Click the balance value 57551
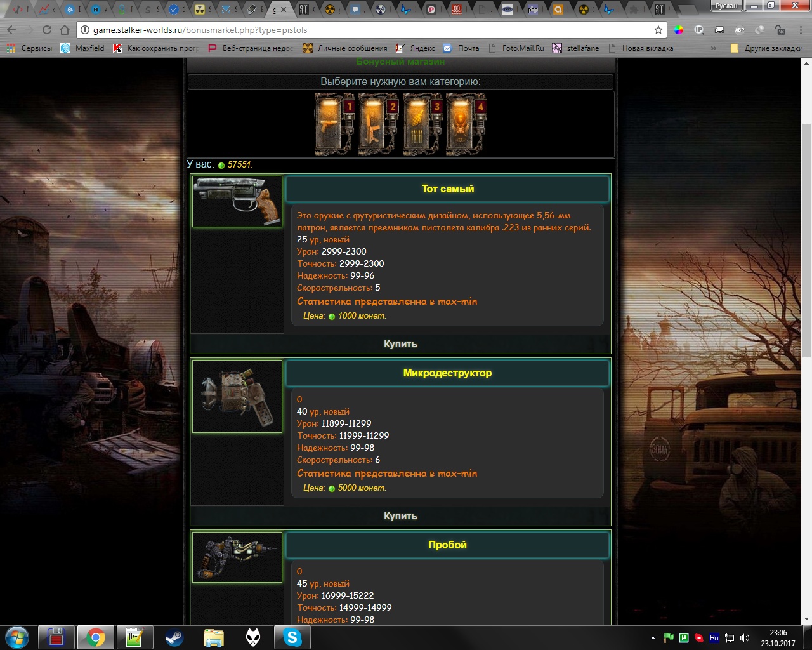This screenshot has height=650, width=812. (239, 164)
